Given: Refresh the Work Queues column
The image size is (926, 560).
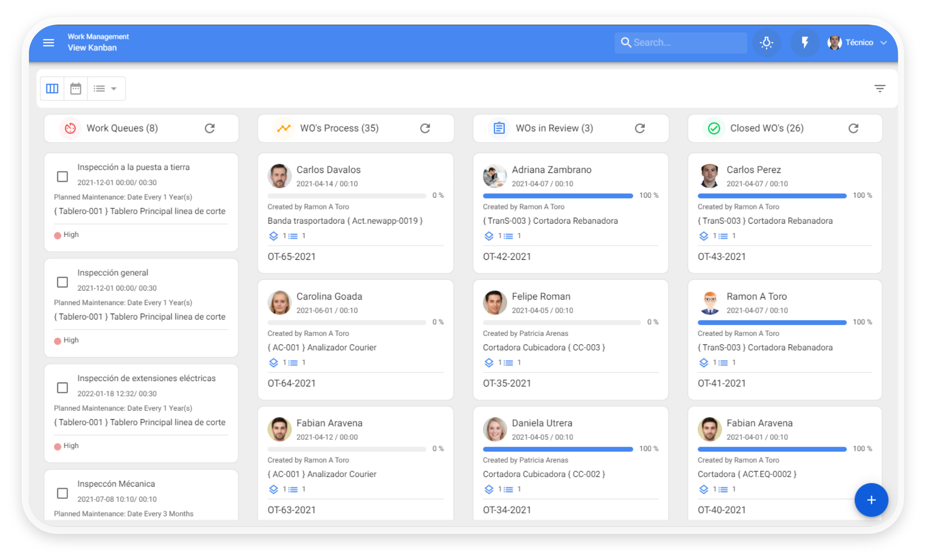Looking at the screenshot, I should pyautogui.click(x=210, y=128).
